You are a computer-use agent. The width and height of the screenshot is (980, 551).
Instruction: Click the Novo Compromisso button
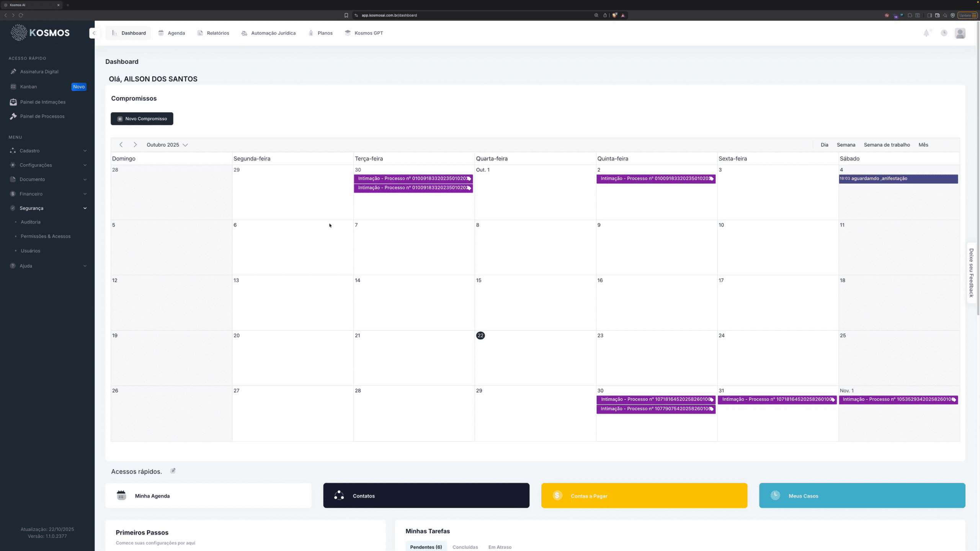(x=142, y=119)
